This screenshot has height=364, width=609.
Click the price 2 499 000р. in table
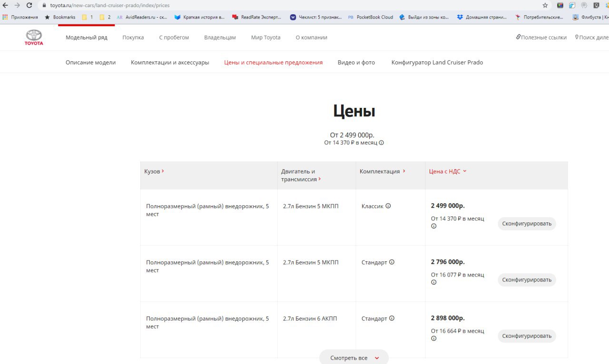coord(448,206)
